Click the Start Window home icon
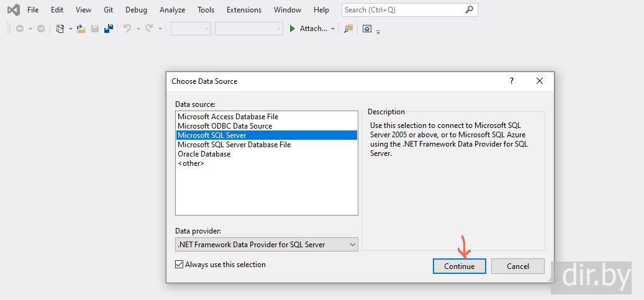 (x=367, y=29)
